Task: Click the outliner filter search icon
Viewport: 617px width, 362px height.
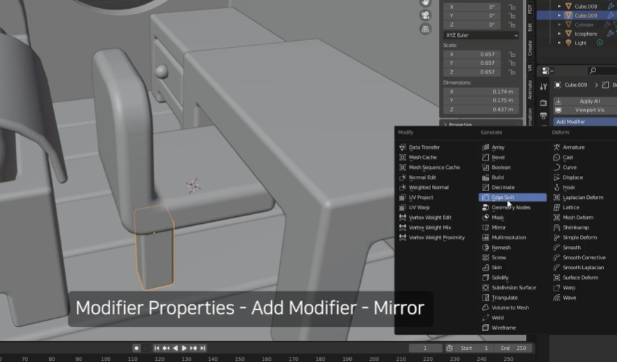Action: pyautogui.click(x=592, y=70)
